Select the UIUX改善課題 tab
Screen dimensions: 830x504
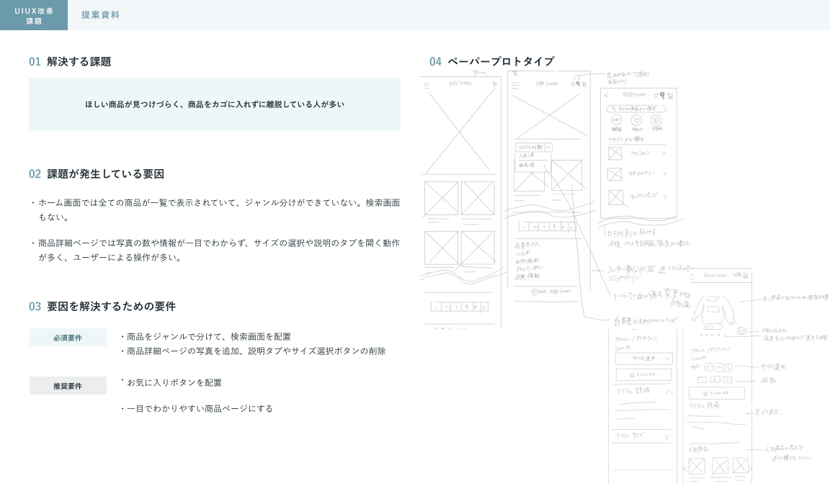click(34, 15)
